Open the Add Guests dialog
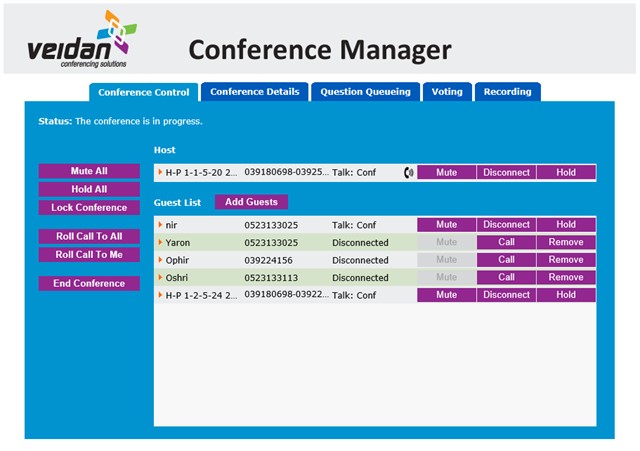640x451 pixels. point(251,202)
